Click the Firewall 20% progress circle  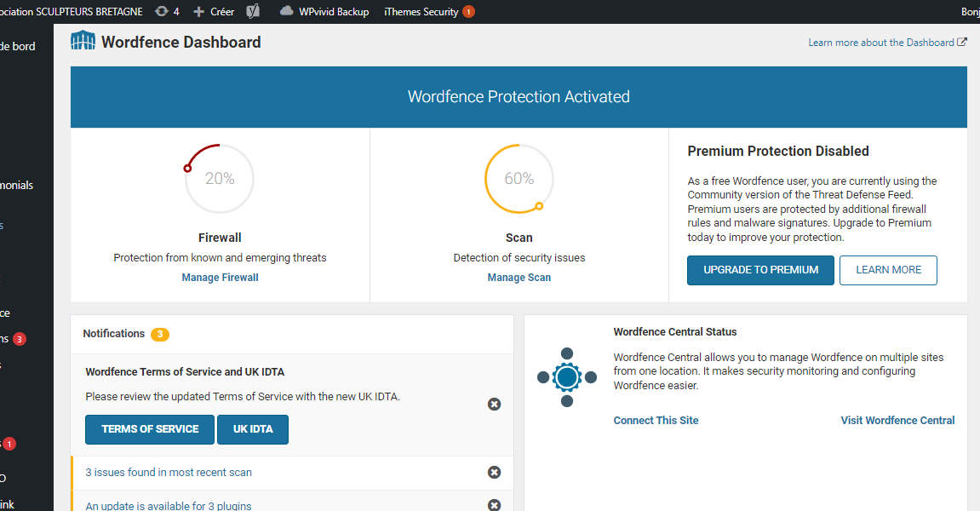pyautogui.click(x=220, y=179)
